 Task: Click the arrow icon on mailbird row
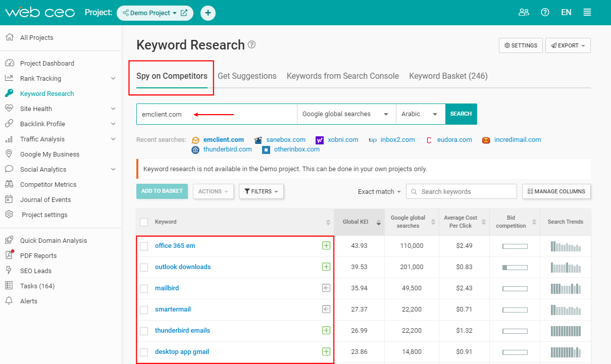click(326, 288)
